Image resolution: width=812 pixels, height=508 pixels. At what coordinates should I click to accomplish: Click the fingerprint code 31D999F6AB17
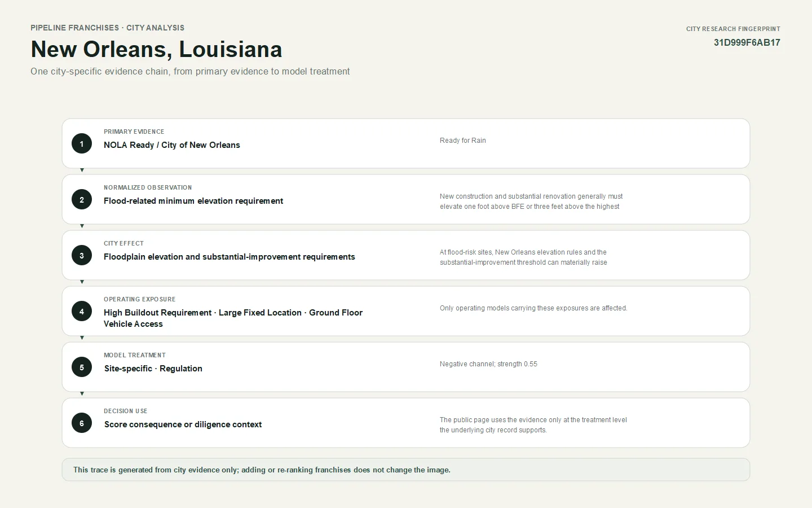pyautogui.click(x=747, y=42)
